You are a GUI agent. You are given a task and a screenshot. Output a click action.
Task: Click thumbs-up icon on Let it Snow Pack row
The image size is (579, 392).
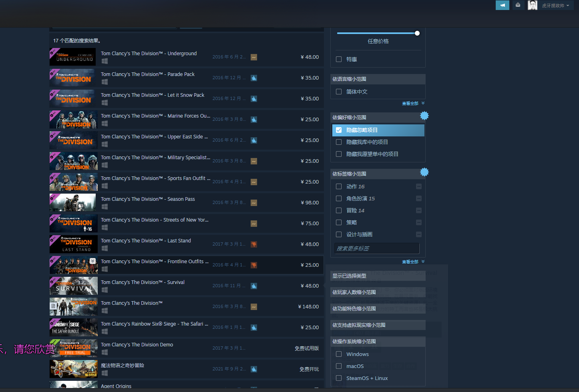pos(254,99)
